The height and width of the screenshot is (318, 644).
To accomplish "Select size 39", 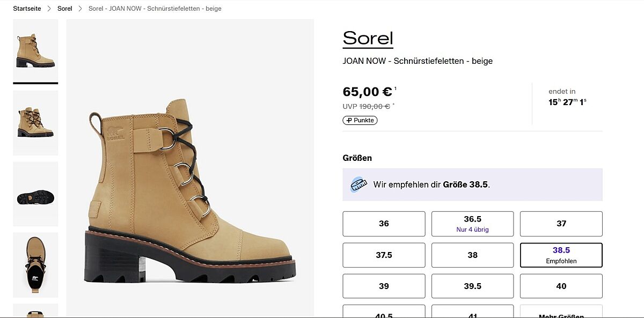I will pos(384,286).
